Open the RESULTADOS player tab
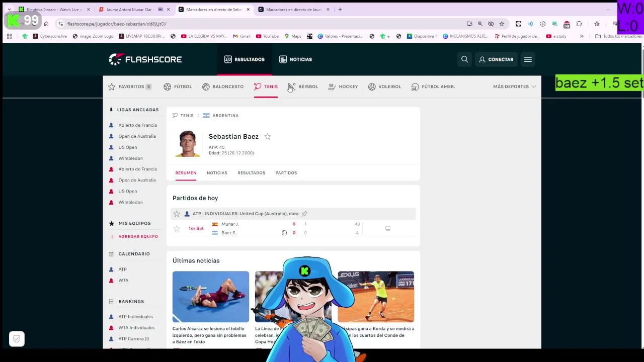Viewport: 644px width, 362px height. pos(251,173)
